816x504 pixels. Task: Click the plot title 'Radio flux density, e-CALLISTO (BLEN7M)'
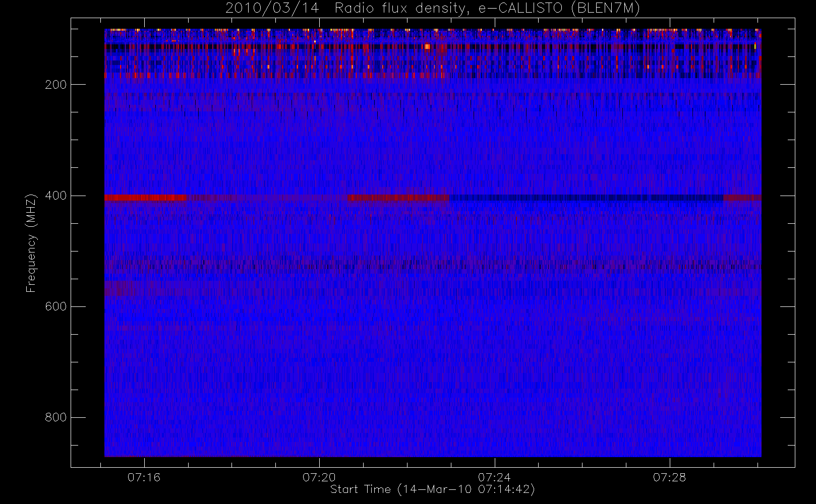[x=487, y=9]
